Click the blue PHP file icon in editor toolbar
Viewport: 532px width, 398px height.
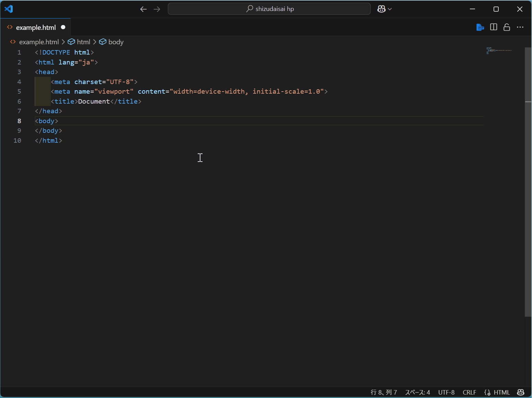click(x=480, y=27)
